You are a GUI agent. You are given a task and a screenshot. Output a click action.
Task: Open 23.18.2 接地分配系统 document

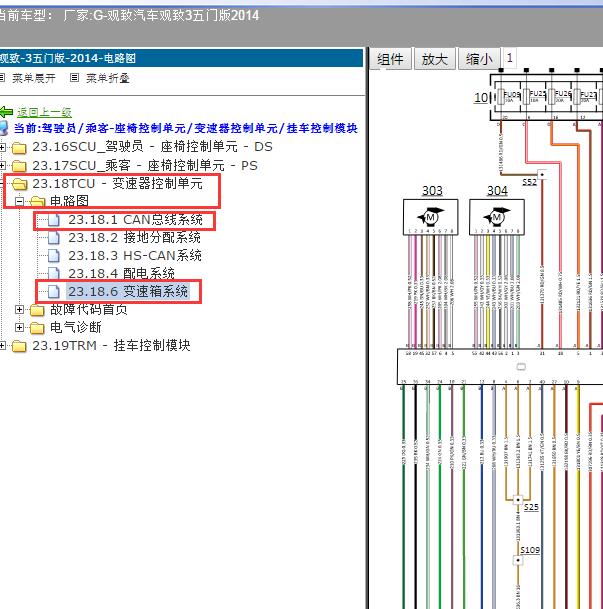(x=134, y=238)
